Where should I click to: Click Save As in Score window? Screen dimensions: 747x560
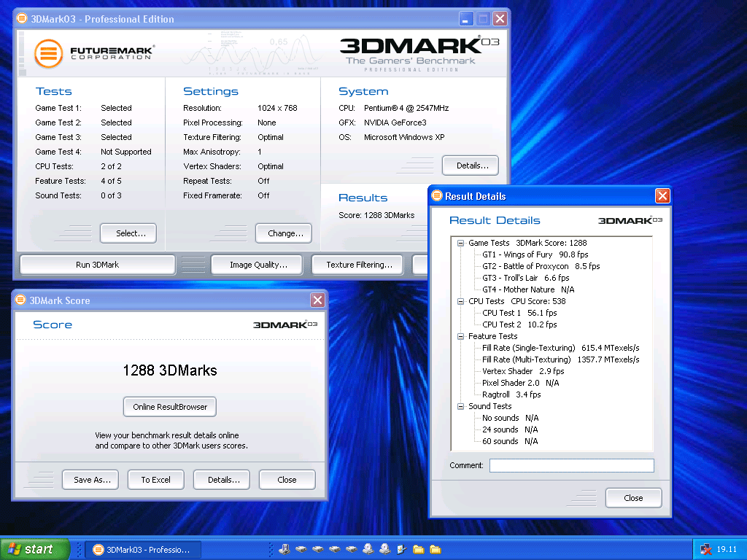point(90,480)
